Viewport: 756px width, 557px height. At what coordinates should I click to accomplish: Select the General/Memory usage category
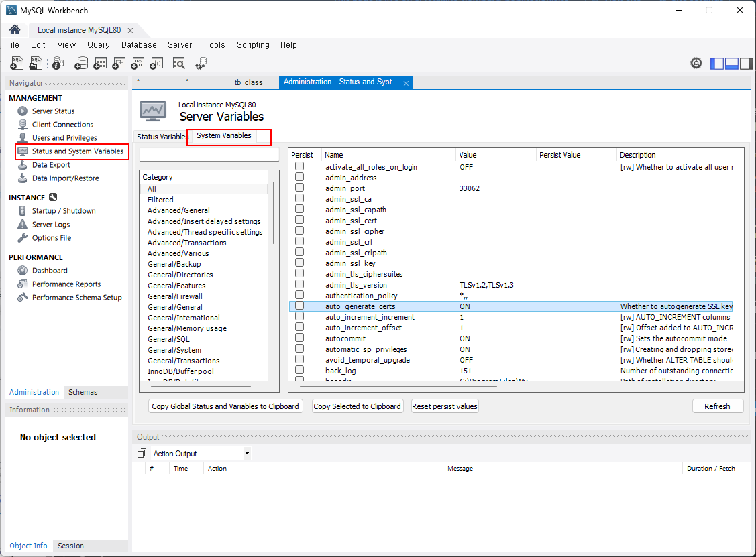pos(187,328)
